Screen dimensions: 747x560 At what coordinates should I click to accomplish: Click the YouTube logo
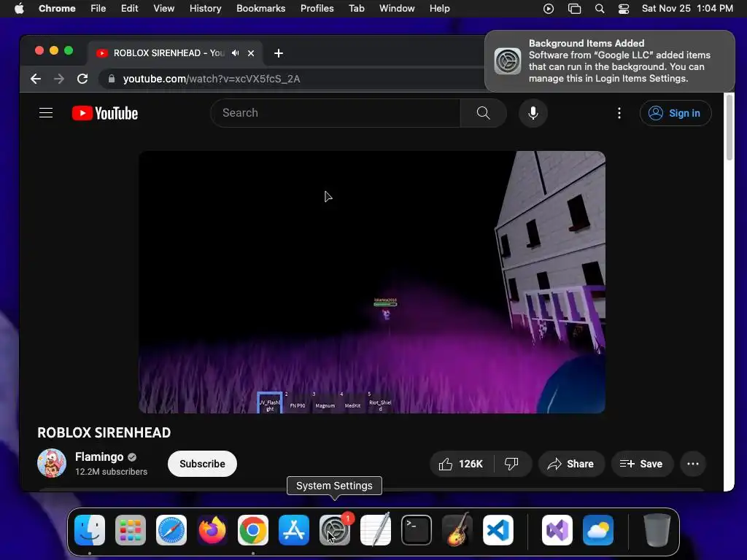105,113
